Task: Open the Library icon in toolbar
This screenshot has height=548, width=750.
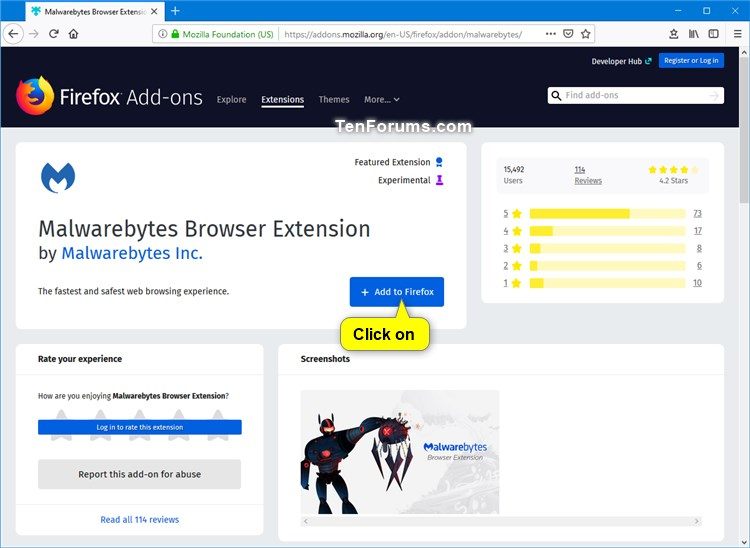Action: (694, 34)
